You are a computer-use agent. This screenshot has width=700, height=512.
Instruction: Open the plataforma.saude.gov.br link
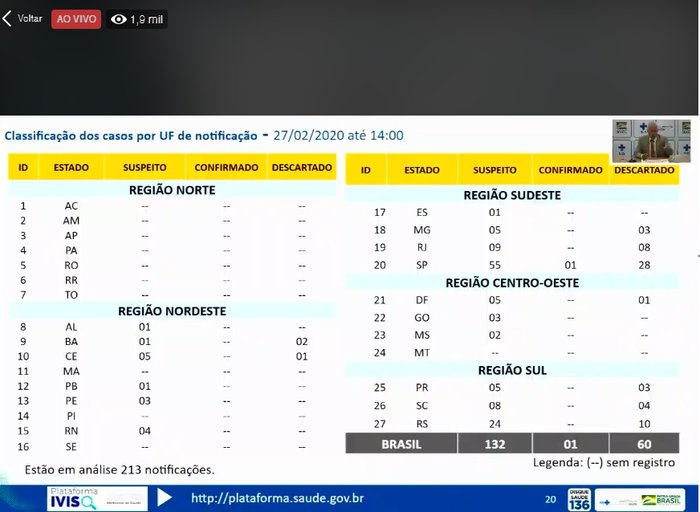(x=277, y=498)
